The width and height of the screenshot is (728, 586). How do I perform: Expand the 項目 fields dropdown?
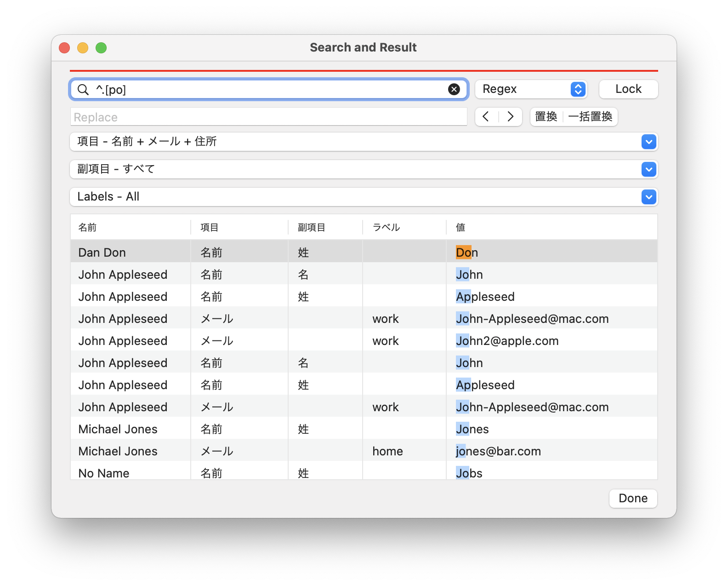click(648, 142)
